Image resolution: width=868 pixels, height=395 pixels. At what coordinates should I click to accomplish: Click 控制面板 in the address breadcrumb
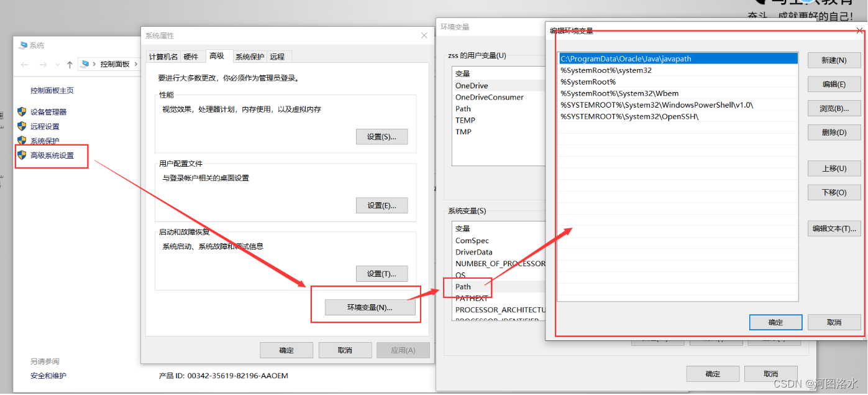click(x=115, y=64)
